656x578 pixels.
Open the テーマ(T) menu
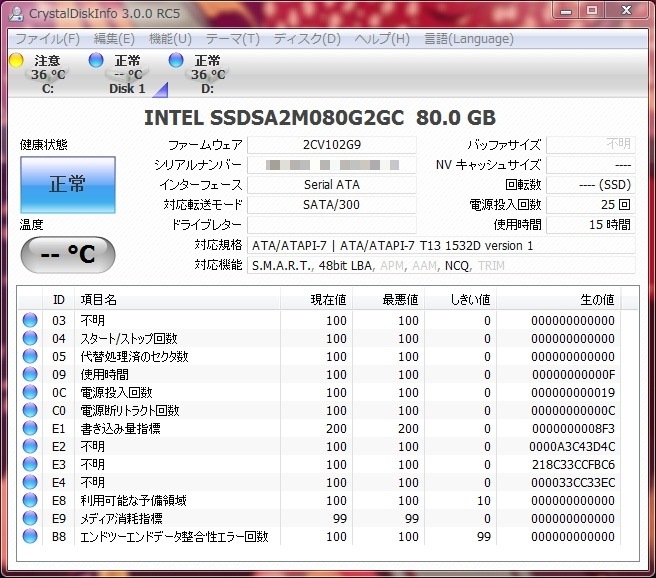(232, 39)
